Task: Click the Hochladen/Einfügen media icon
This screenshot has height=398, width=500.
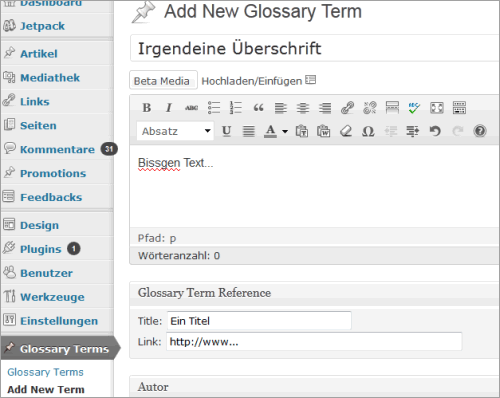Action: click(310, 80)
